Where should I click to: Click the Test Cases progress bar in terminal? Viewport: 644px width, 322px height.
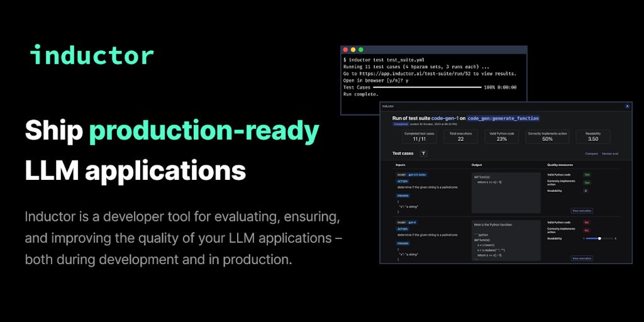427,87
